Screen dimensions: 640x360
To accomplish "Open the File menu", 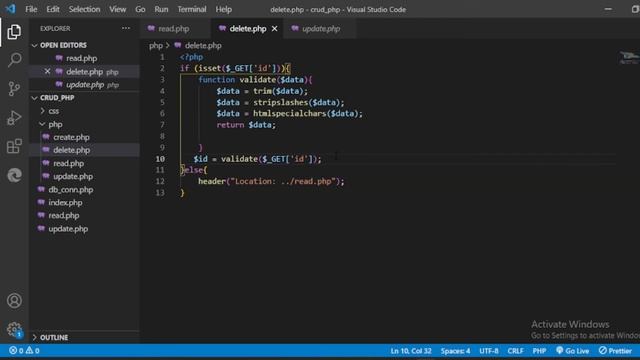I will (31, 9).
